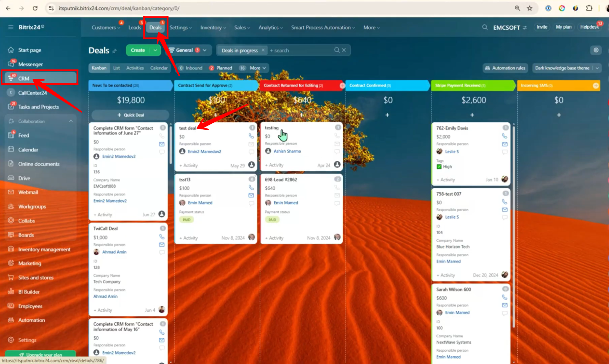Open Tasks and Projects in sidebar
The height and width of the screenshot is (364, 609).
38,107
